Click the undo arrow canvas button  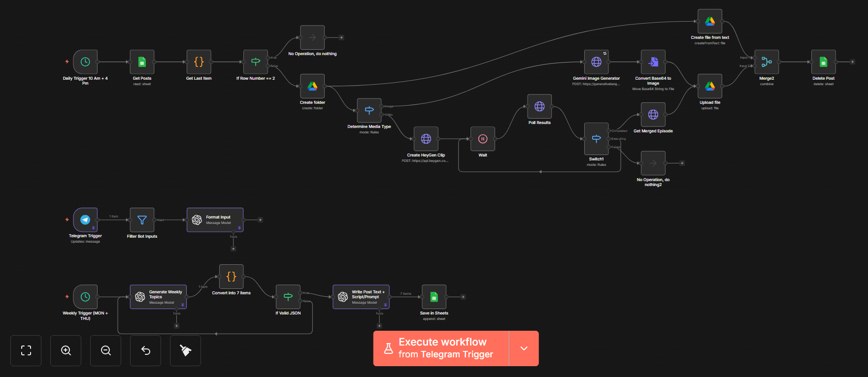pos(146,350)
